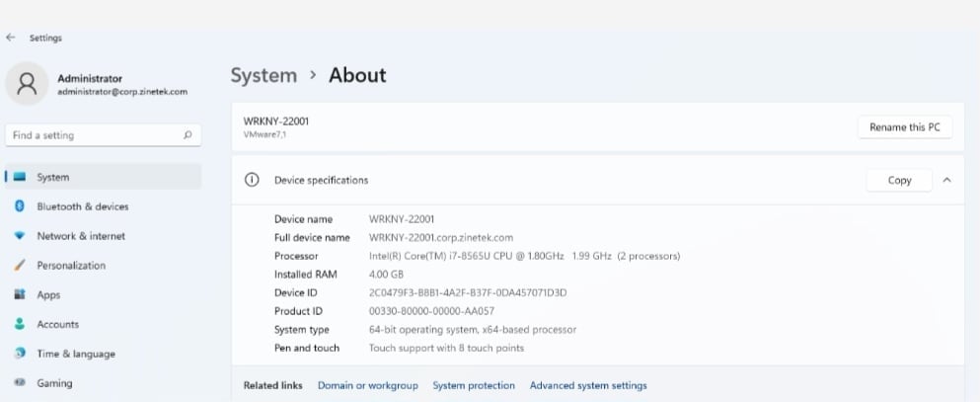Screen dimensions: 980x402
Task: Go to Time & language settings
Action: [x=103, y=354]
